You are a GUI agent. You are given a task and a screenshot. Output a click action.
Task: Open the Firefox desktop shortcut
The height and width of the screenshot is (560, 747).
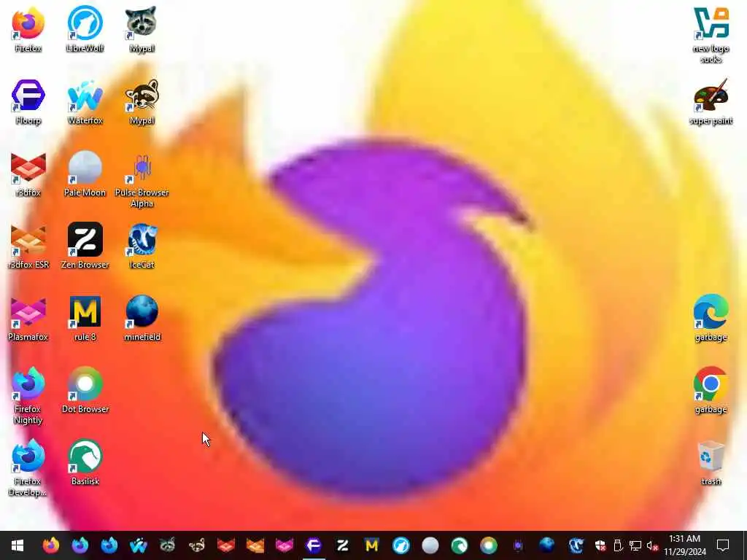pos(28,29)
